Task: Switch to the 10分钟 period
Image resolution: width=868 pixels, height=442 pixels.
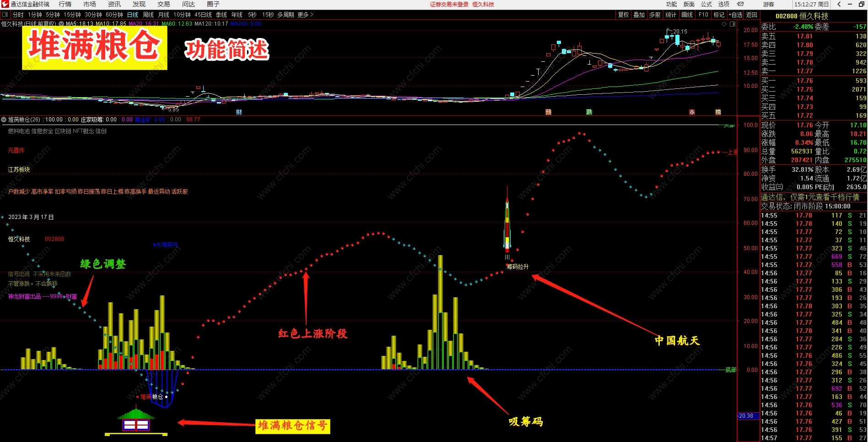Action: coord(182,15)
